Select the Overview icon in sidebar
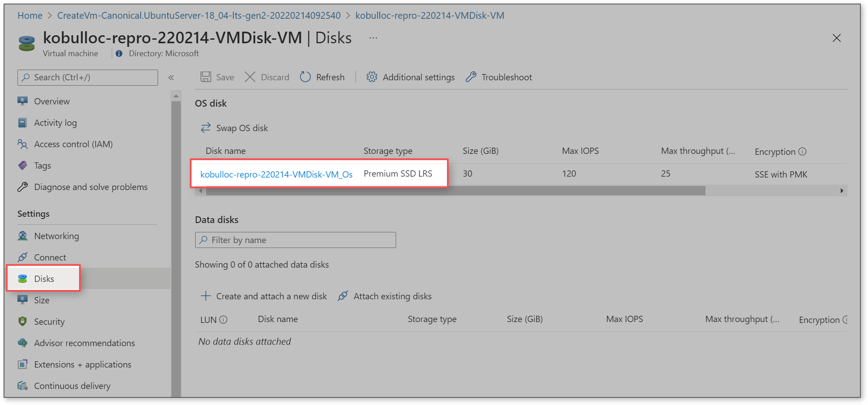This screenshot has width=868, height=405. pos(23,101)
